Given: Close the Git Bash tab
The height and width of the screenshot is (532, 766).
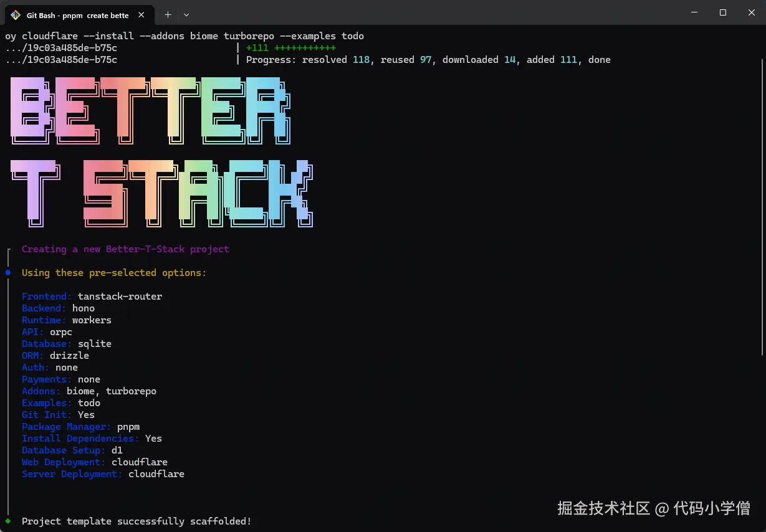Looking at the screenshot, I should click(x=141, y=14).
